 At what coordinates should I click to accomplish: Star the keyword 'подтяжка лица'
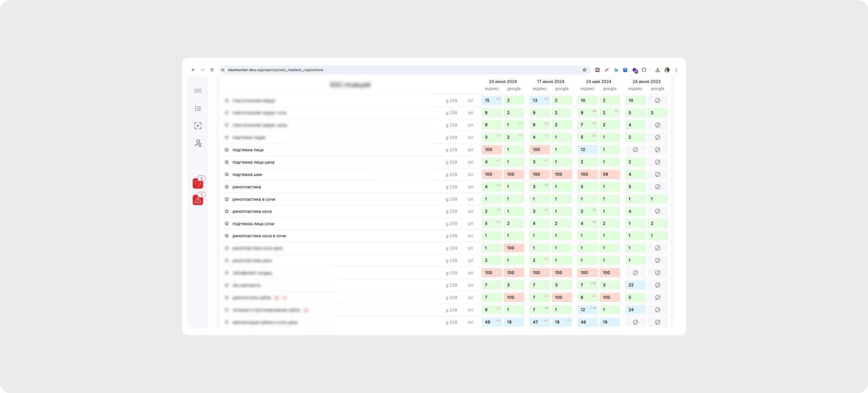227,150
